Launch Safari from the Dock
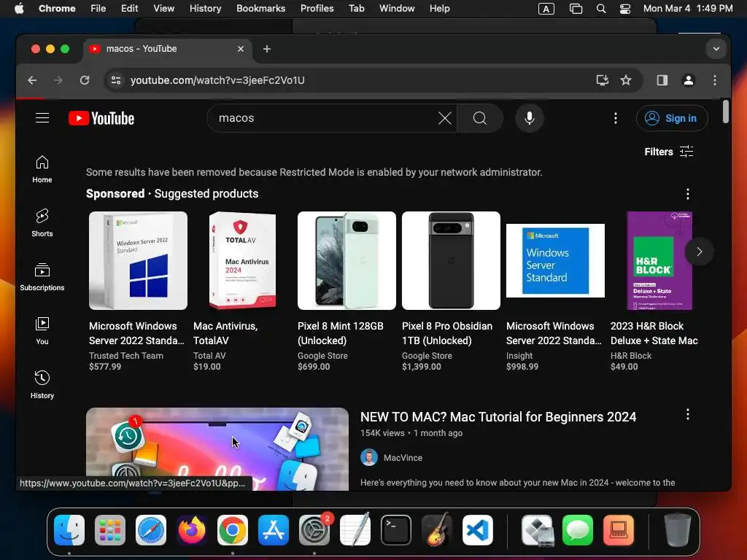 pos(151,530)
